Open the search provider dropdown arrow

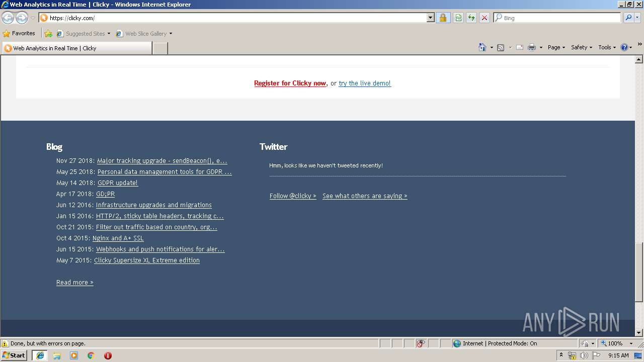[637, 18]
